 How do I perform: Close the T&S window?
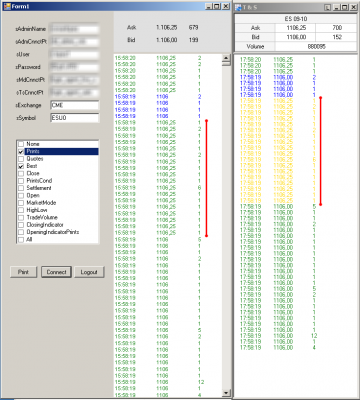pos(353,7)
